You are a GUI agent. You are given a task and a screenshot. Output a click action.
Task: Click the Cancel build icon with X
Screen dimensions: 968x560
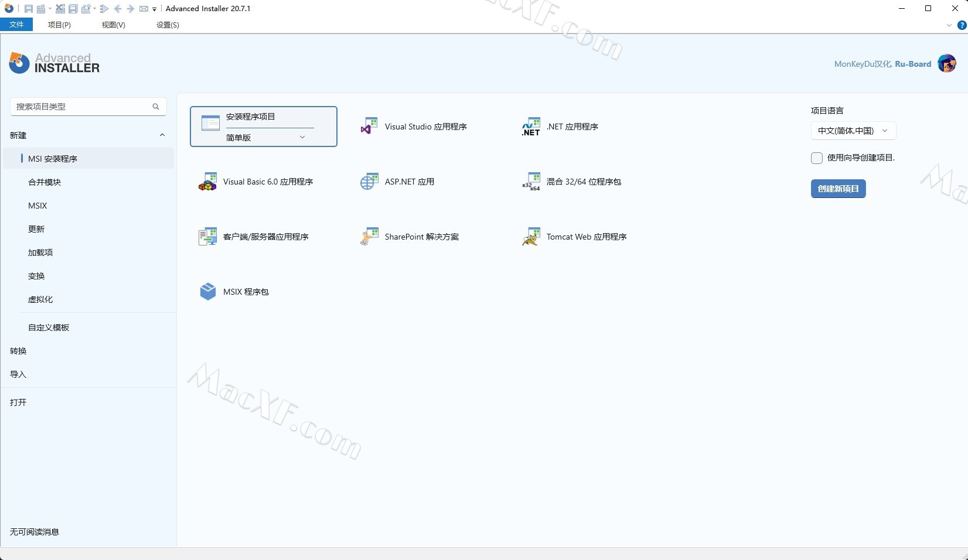point(60,9)
